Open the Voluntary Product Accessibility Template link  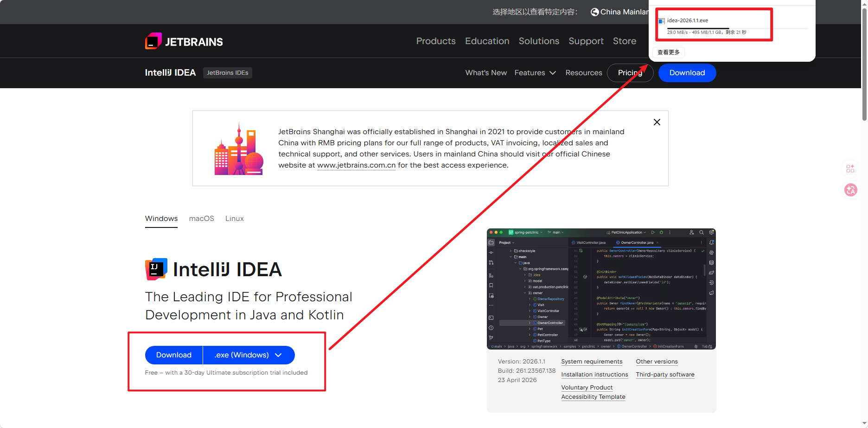pyautogui.click(x=594, y=392)
